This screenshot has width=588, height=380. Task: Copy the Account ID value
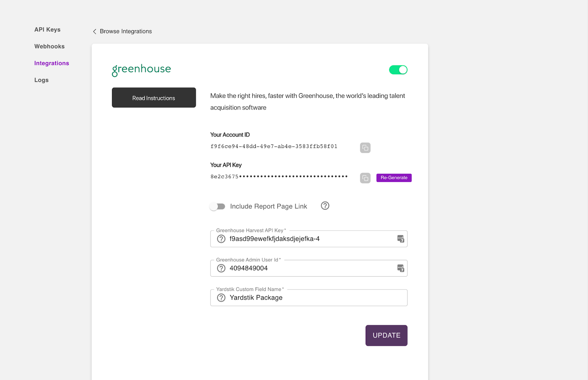pos(365,148)
